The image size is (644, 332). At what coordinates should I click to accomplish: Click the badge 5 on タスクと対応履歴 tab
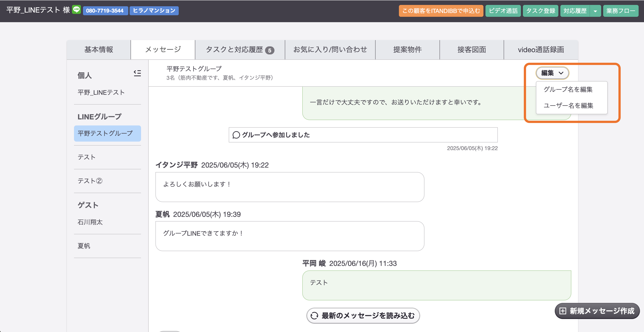270,50
